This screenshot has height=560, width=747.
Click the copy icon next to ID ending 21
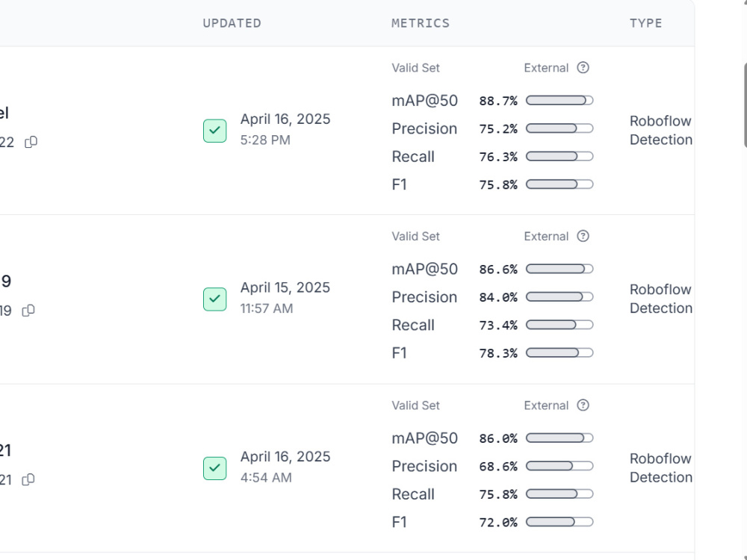pyautogui.click(x=28, y=479)
